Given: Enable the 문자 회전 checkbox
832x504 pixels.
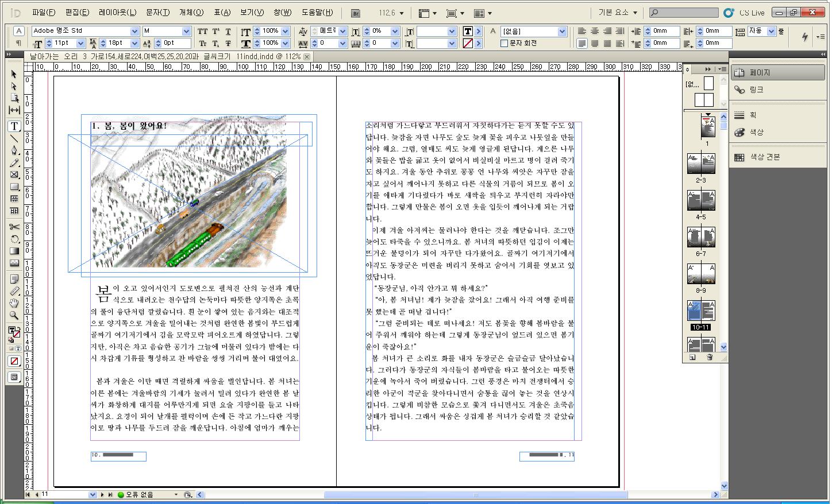Looking at the screenshot, I should (504, 43).
